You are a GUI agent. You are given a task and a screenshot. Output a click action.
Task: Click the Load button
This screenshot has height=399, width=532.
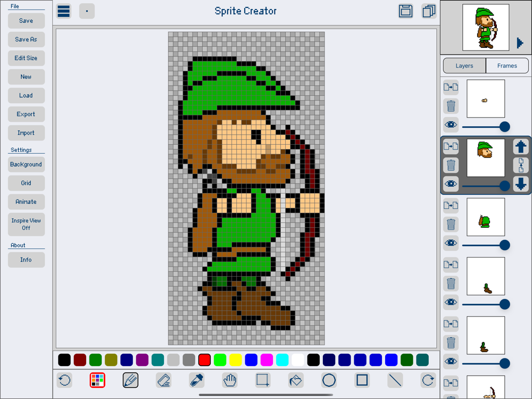pos(26,95)
